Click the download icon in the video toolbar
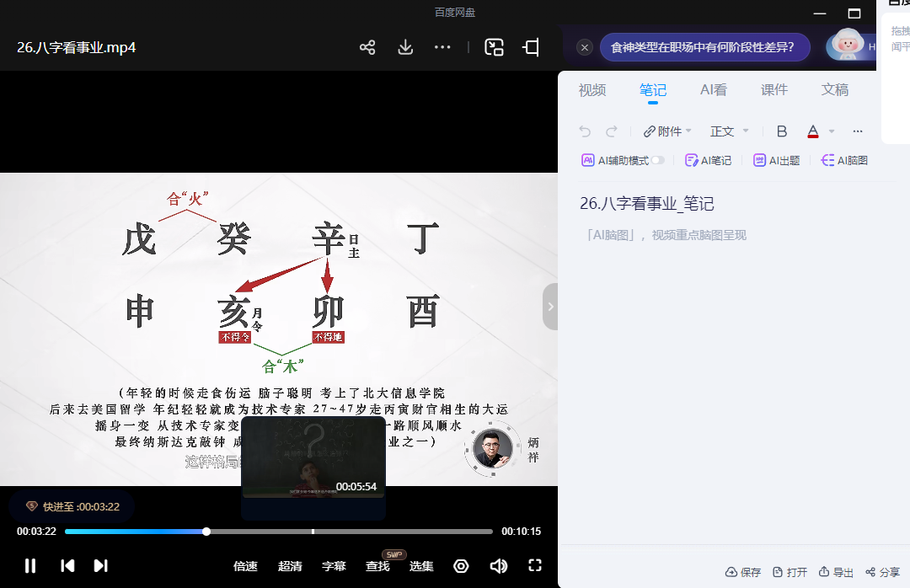The height and width of the screenshot is (588, 910). (x=405, y=48)
